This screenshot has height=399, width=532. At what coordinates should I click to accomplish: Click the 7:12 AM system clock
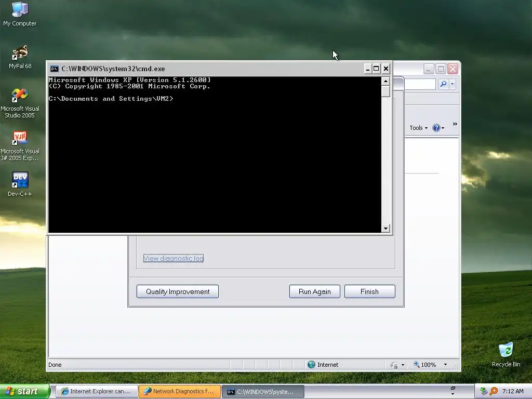(513, 391)
